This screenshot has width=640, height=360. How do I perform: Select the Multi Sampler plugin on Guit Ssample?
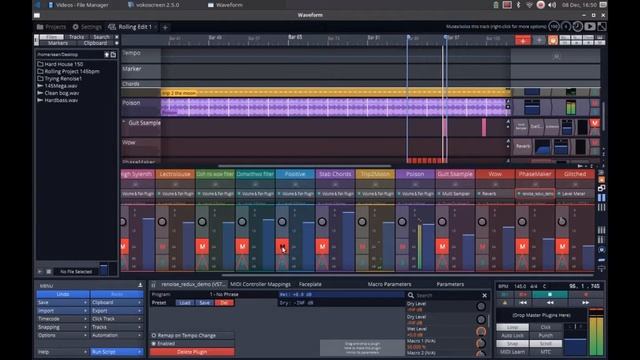(x=455, y=193)
